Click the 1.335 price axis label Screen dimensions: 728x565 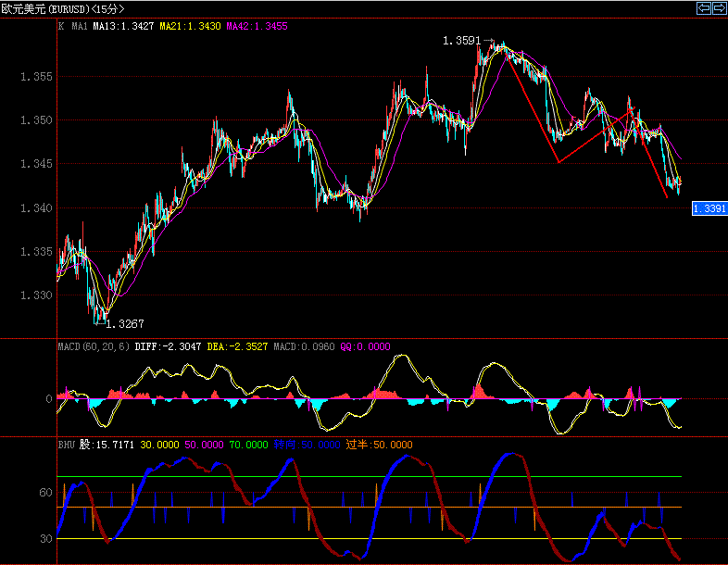click(x=36, y=252)
